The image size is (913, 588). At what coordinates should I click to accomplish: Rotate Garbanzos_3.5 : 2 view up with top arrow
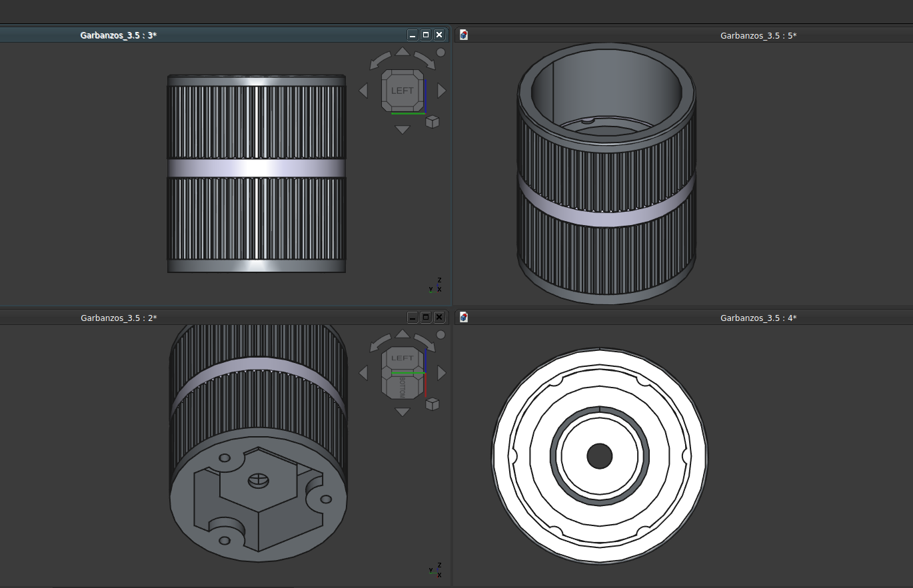pos(403,334)
